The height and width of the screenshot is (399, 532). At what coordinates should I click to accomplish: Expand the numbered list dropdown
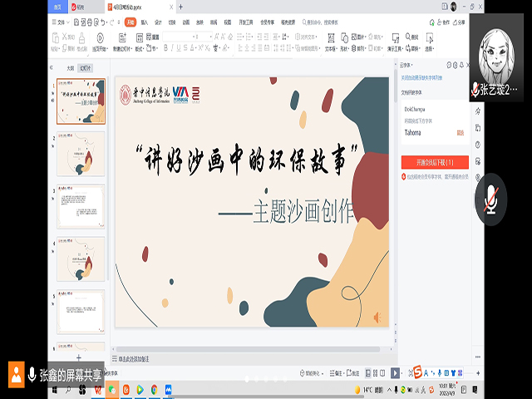253,37
